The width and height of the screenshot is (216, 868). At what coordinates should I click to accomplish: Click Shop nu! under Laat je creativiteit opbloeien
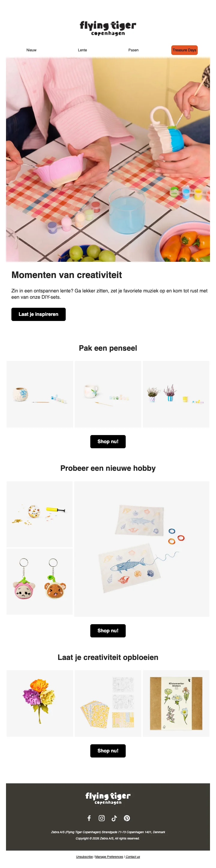[108, 750]
